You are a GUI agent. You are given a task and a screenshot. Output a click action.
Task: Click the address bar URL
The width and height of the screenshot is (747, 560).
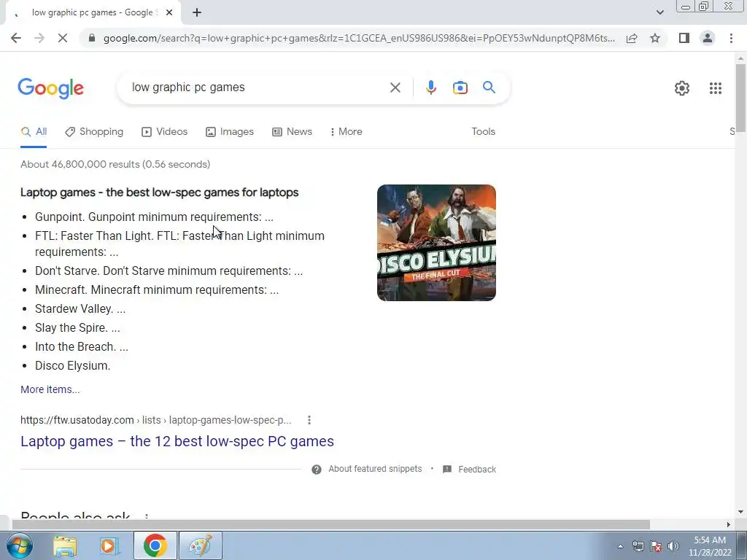point(359,38)
